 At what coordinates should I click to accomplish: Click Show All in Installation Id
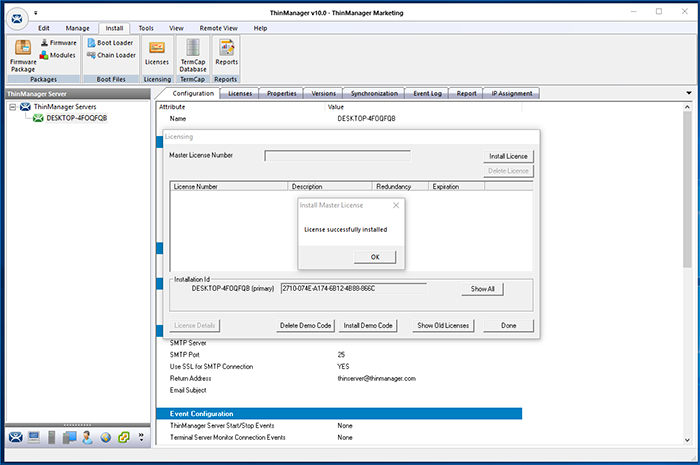click(x=482, y=289)
